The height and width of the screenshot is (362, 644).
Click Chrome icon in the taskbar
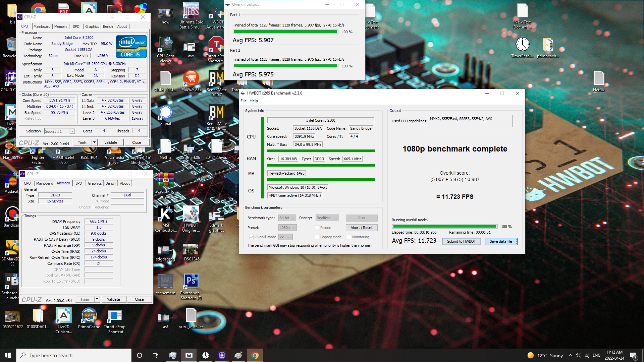pos(255,355)
